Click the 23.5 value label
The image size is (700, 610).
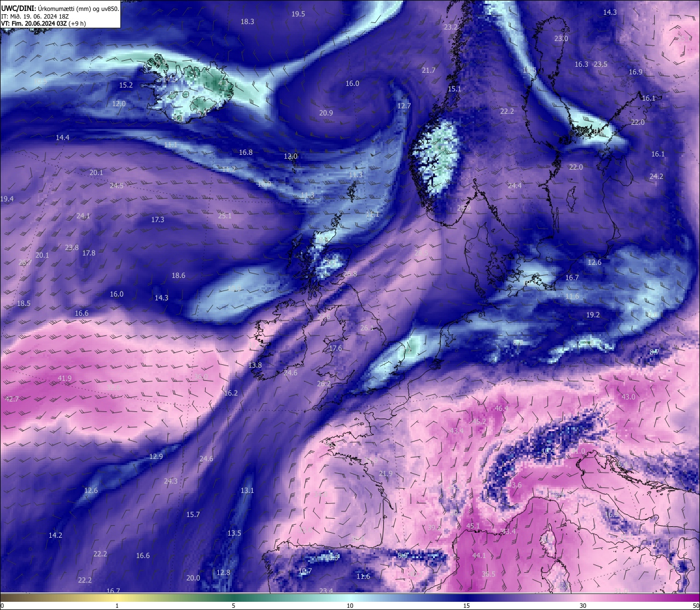point(600,65)
